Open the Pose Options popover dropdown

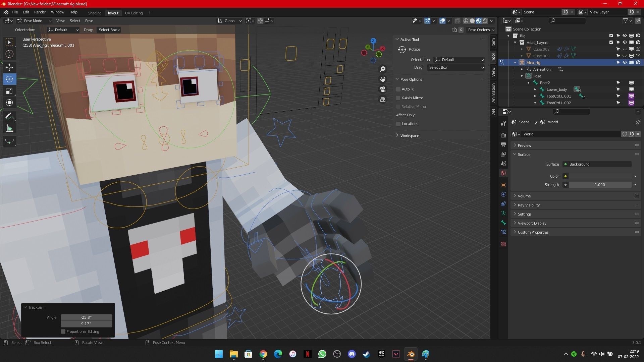point(481,30)
